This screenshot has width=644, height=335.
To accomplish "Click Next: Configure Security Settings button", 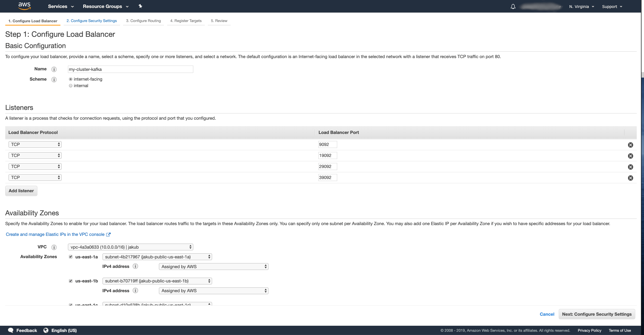I will [x=597, y=314].
